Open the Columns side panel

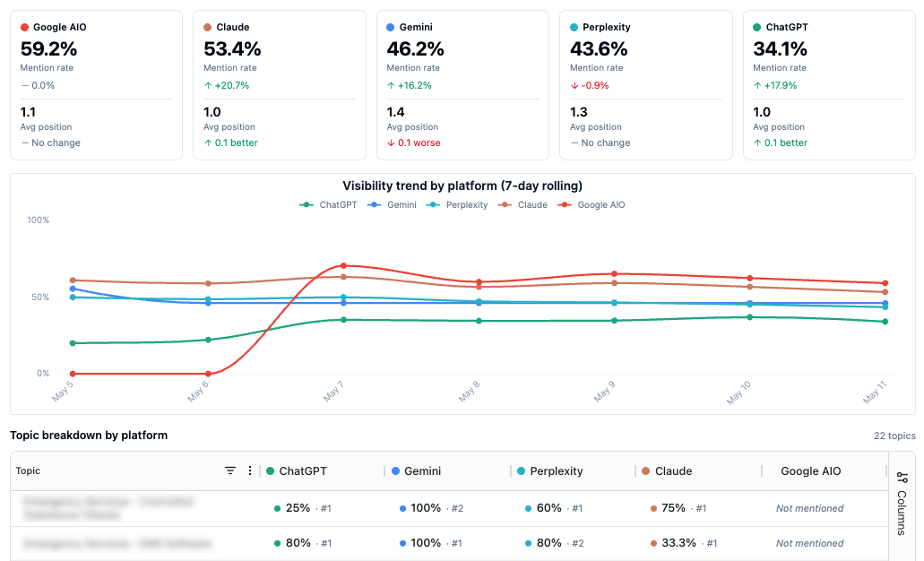tap(902, 503)
